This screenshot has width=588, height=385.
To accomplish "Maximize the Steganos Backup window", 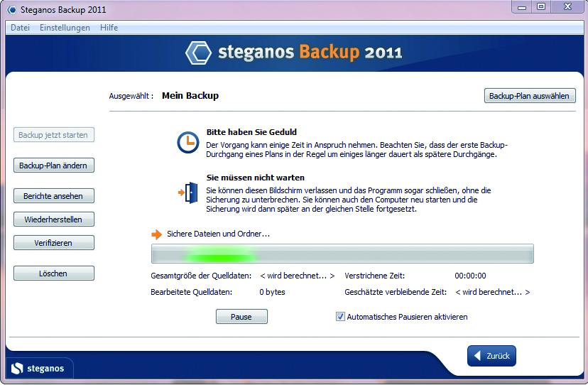I will pyautogui.click(x=540, y=7).
